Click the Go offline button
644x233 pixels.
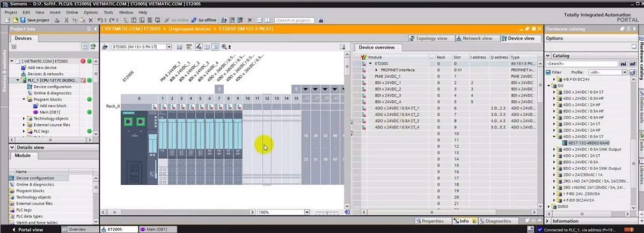203,20
